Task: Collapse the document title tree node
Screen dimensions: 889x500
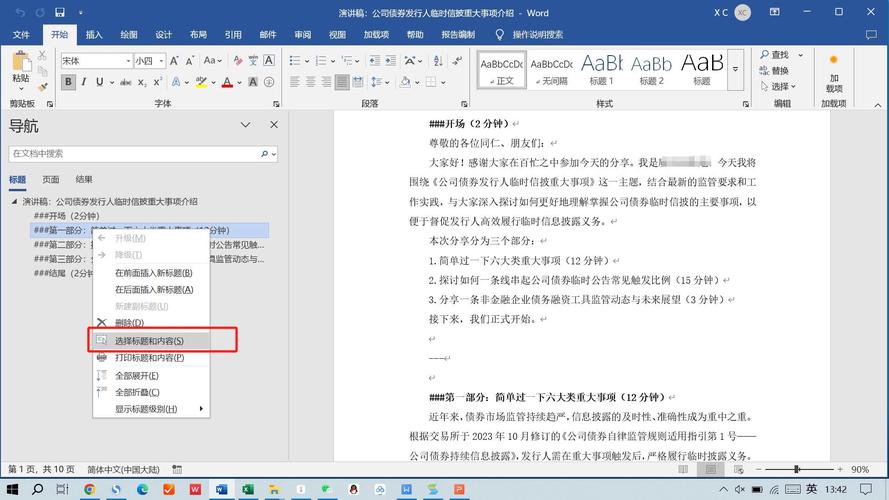Action: [15, 201]
